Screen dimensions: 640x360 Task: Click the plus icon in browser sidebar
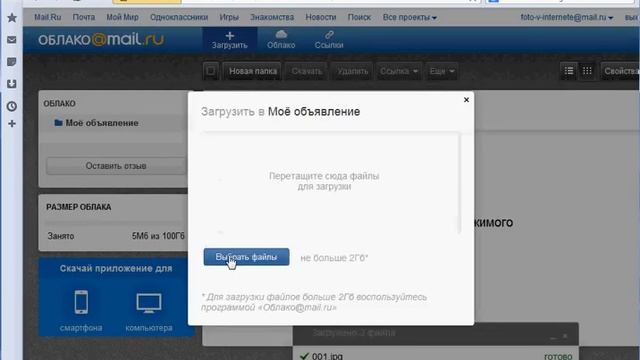click(x=12, y=124)
